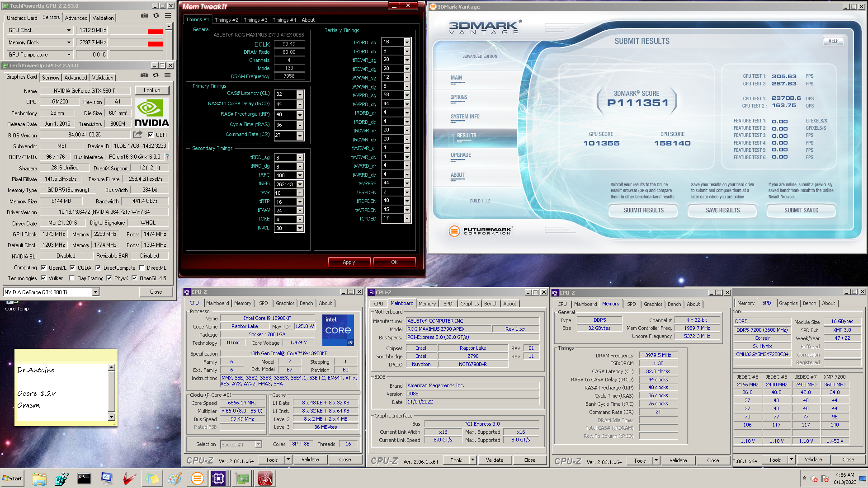The width and height of the screenshot is (868, 488).
Task: Click the clock showing 4:56 AM
Action: tap(845, 475)
